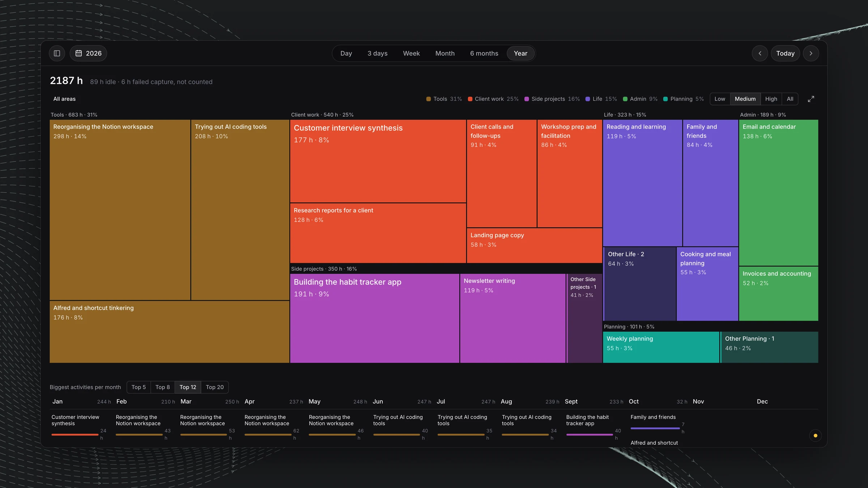Click the Admin legend entry
868x488 pixels.
pyautogui.click(x=640, y=99)
